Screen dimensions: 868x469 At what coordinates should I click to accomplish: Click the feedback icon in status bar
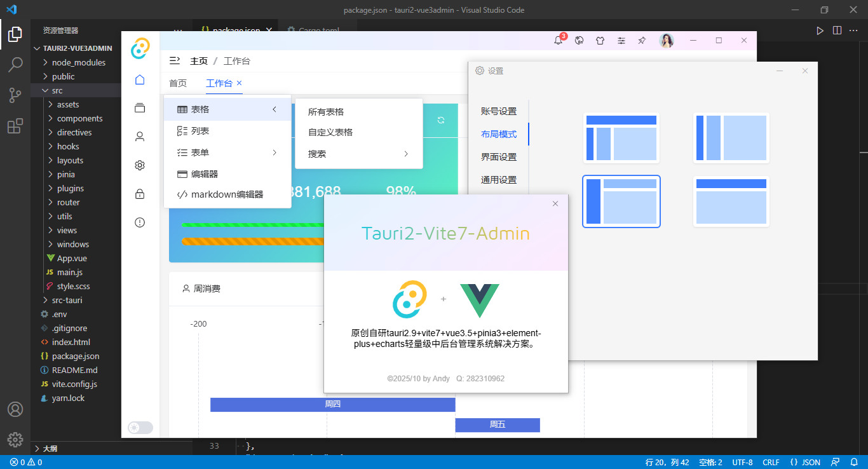click(x=836, y=462)
